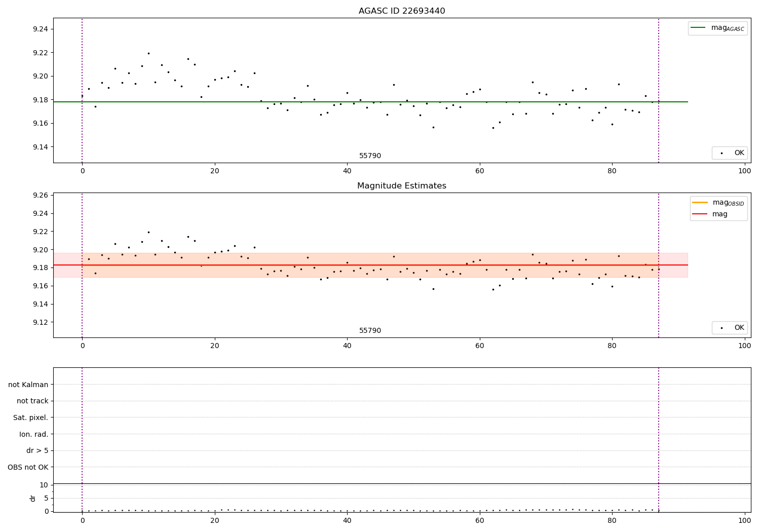Viewport: 760px width, 532px height.
Task: Click the mag OBSID legend entry
Action: pyautogui.click(x=718, y=203)
